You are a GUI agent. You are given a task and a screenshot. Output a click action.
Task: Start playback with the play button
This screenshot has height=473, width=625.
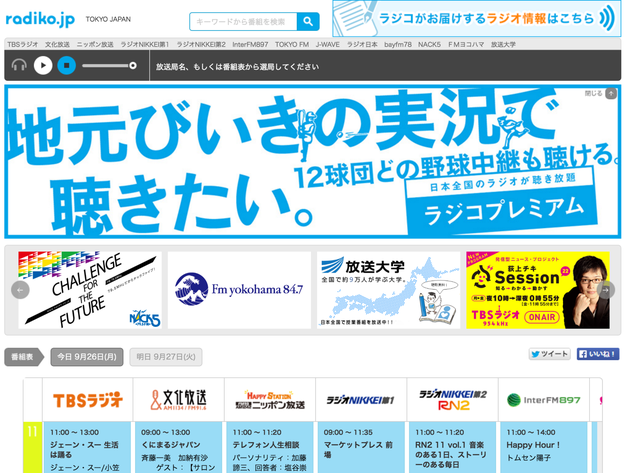pyautogui.click(x=43, y=66)
